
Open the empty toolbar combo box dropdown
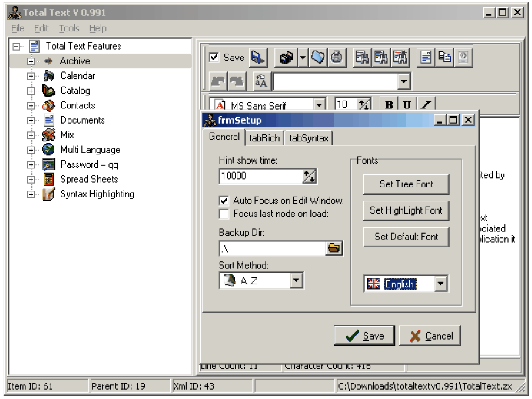click(404, 81)
